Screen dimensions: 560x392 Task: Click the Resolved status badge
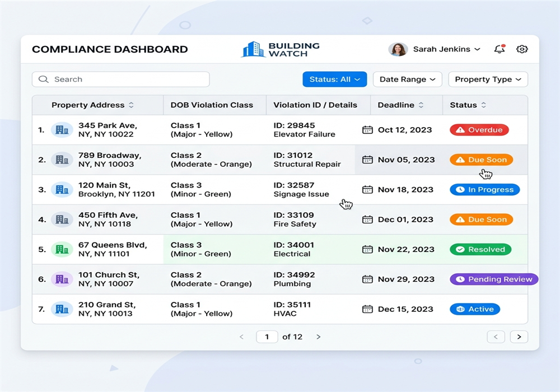[480, 249]
